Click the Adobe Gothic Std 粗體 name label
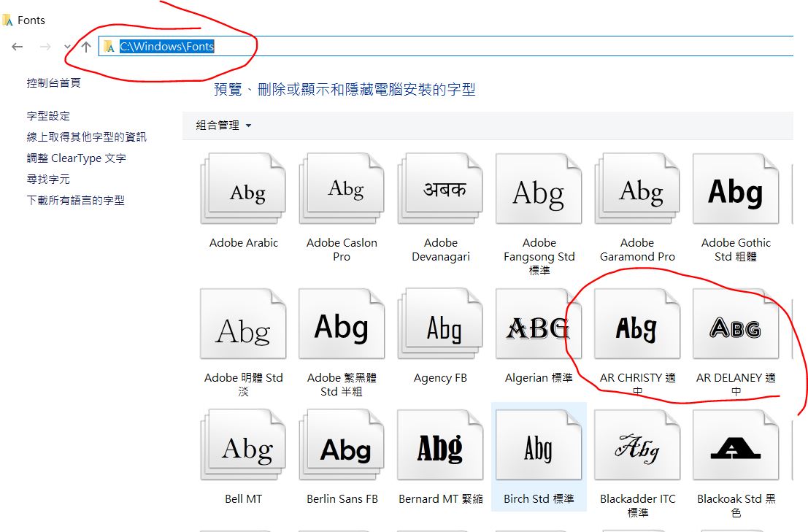Viewport: 808px width, 532px height. tap(736, 250)
